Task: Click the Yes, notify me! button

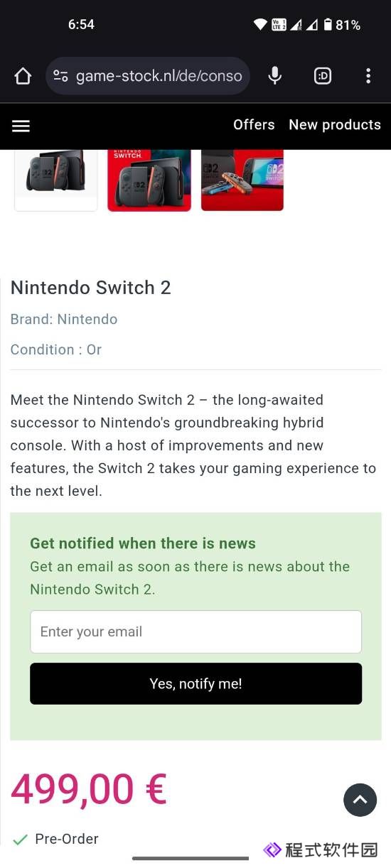Action: [196, 683]
